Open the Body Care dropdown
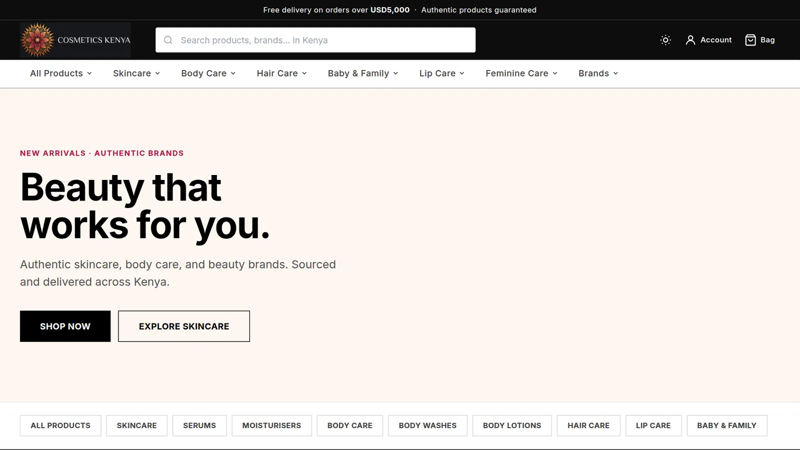This screenshot has height=450, width=800. click(208, 73)
